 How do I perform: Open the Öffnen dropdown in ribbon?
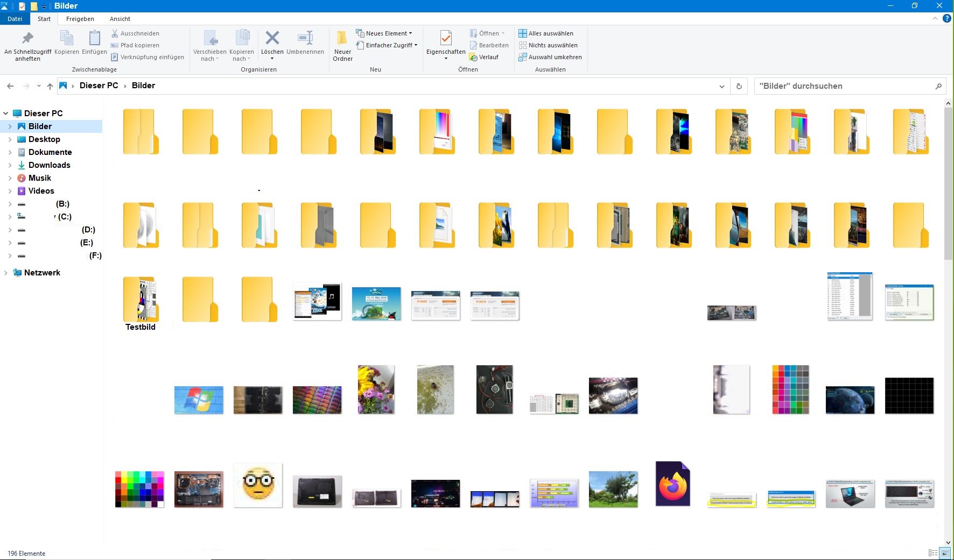click(487, 33)
